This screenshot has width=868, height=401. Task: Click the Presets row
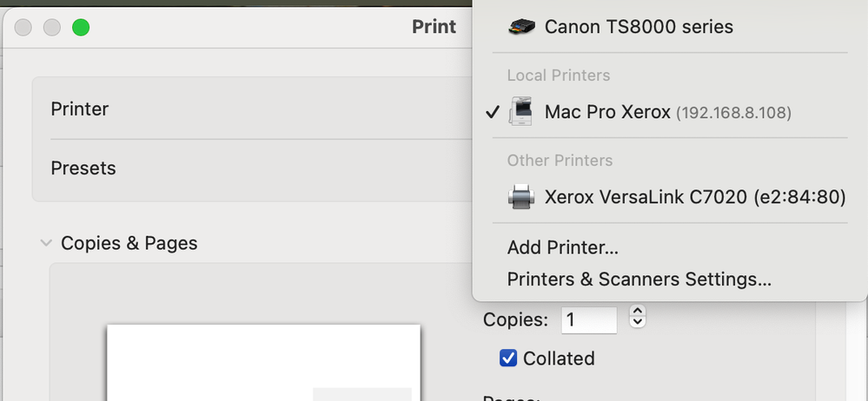(x=83, y=168)
